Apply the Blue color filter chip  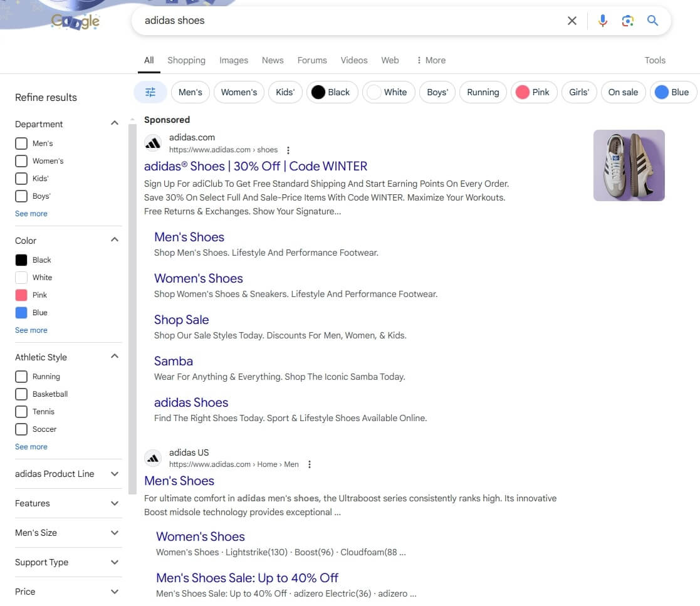tap(673, 93)
